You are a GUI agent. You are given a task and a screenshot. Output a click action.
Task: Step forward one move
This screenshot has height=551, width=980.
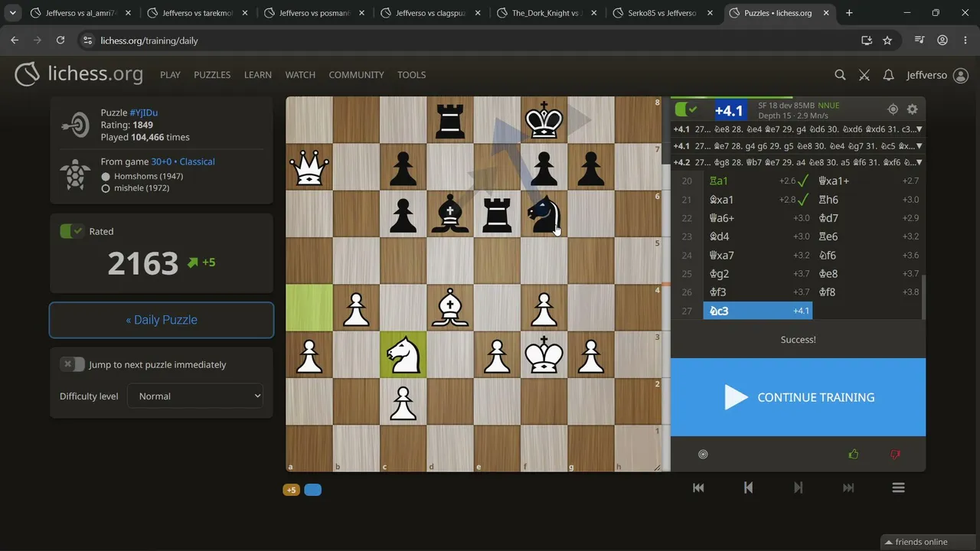(x=799, y=487)
